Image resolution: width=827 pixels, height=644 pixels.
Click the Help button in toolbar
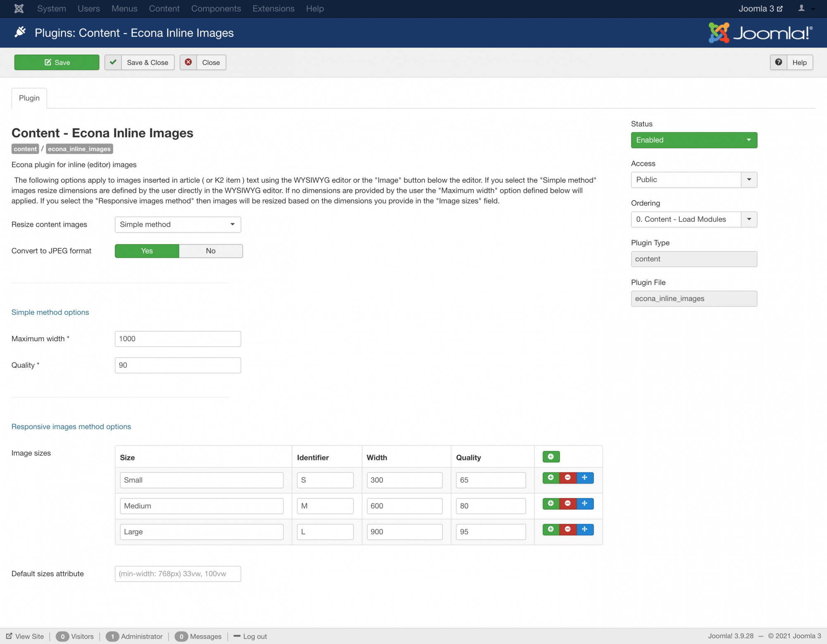pos(791,62)
